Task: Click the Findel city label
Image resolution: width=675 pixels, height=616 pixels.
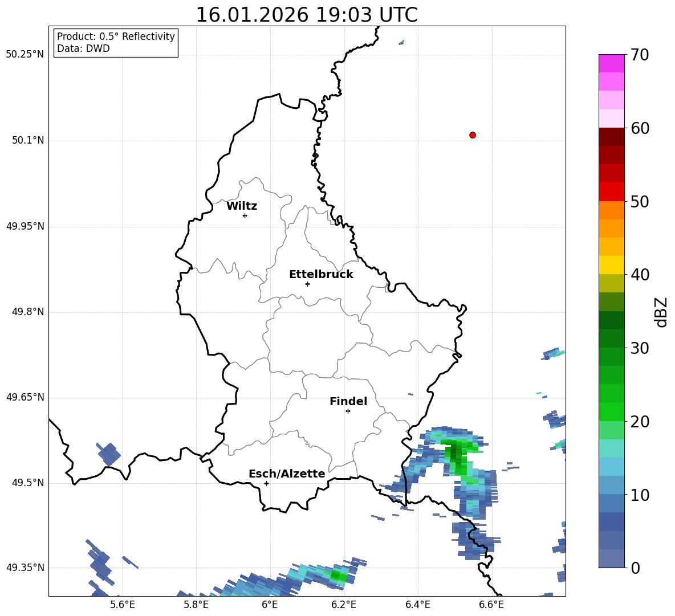Action: coord(348,401)
